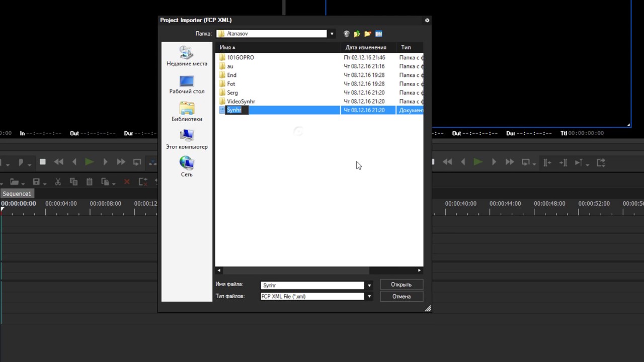Select the Synhr XML document file
The image size is (644, 362).
[x=321, y=110]
